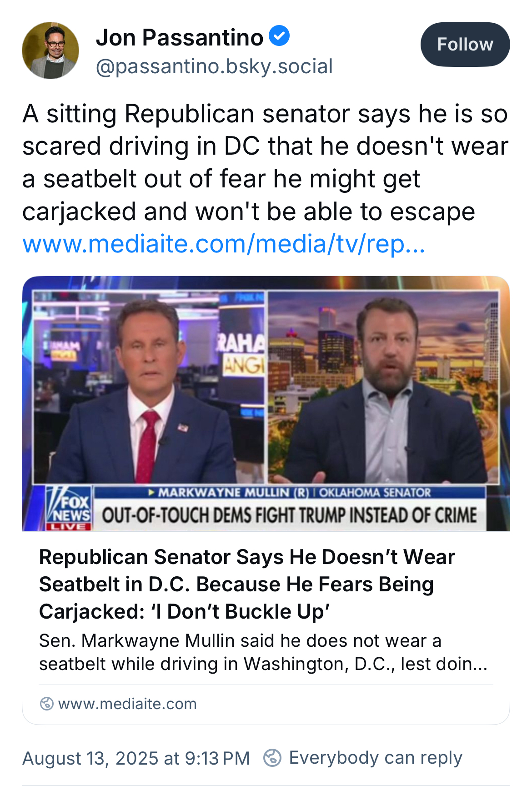
Task: Click the small arrow before MARKWAYNE MULLIN banner
Action: click(x=152, y=493)
